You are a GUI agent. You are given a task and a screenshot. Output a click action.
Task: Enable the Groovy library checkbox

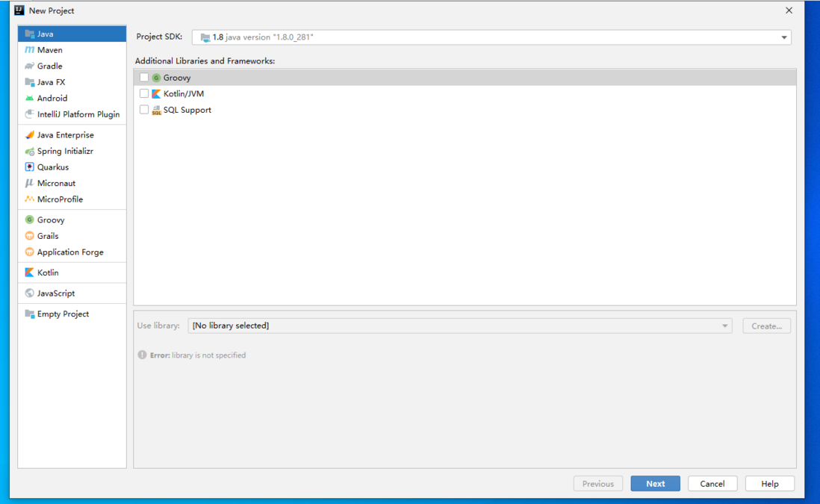(144, 78)
